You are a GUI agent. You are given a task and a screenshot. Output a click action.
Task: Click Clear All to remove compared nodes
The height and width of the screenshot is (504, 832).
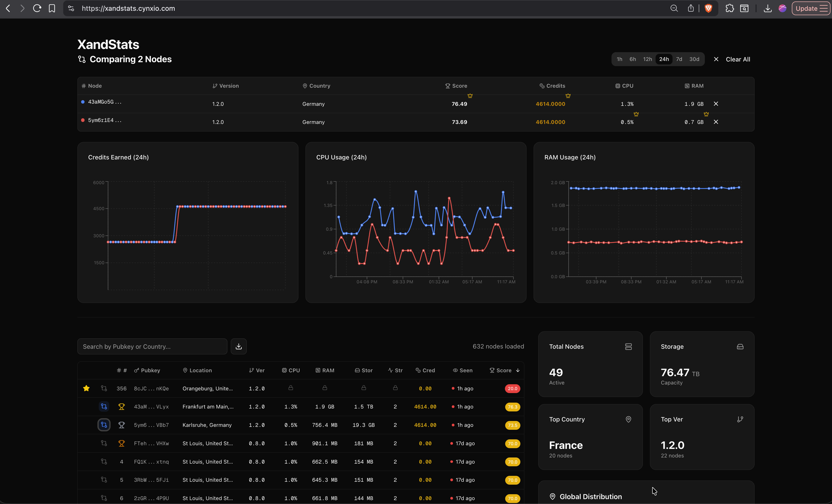click(738, 59)
